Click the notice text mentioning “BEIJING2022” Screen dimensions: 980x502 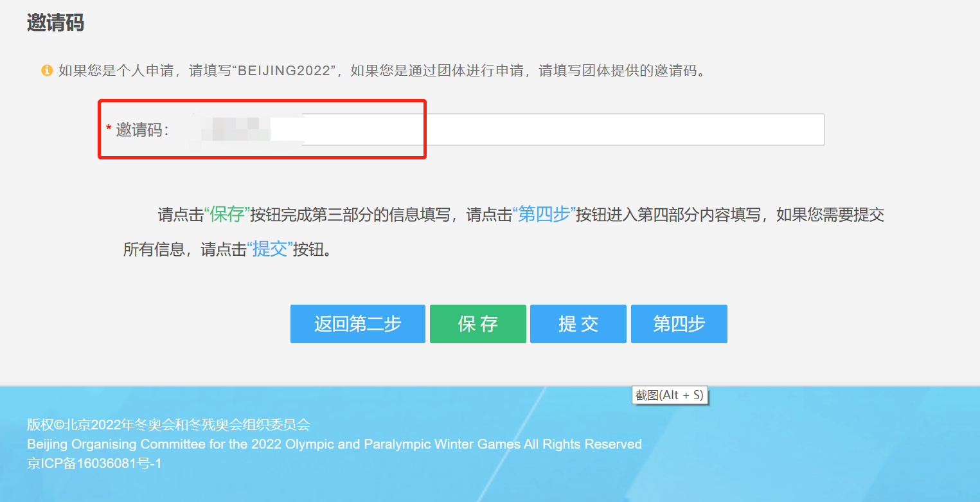coord(382,71)
